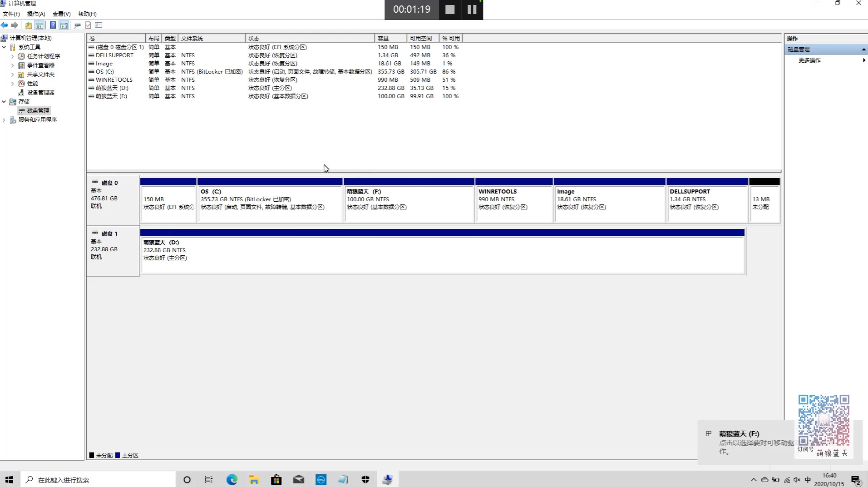Viewport: 868px width, 487px height.
Task: Open File Explorer from taskbar
Action: 254,480
